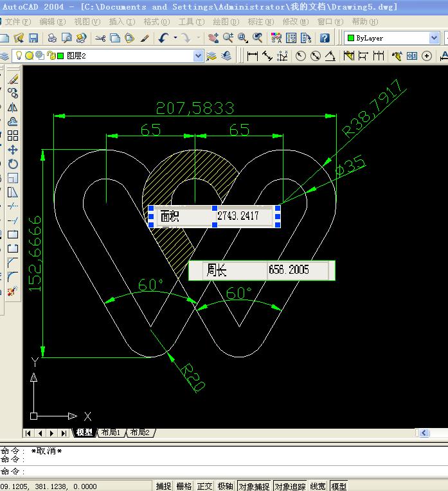Jump to the first layout tab arrow
This screenshot has width=448, height=491.
(28, 433)
